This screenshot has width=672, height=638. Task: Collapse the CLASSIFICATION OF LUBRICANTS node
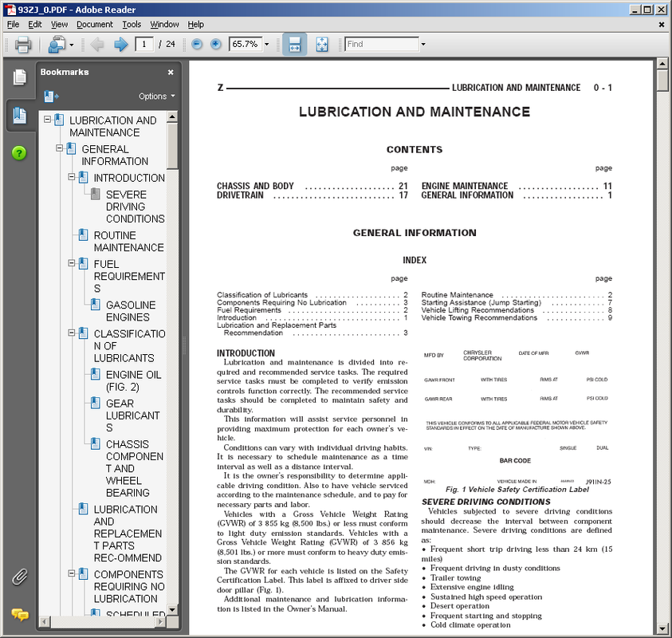(x=72, y=333)
